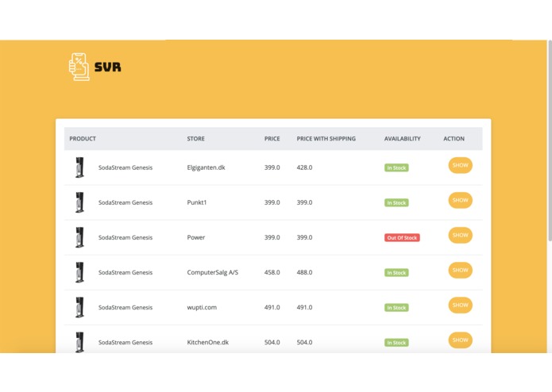Select the Power store name
552x392 pixels.
(196, 237)
